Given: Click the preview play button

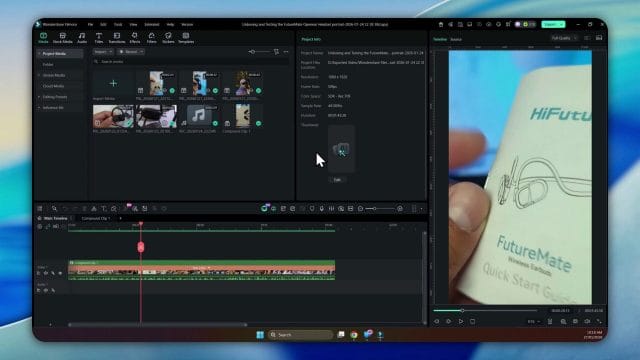Looking at the screenshot, I should [x=461, y=321].
